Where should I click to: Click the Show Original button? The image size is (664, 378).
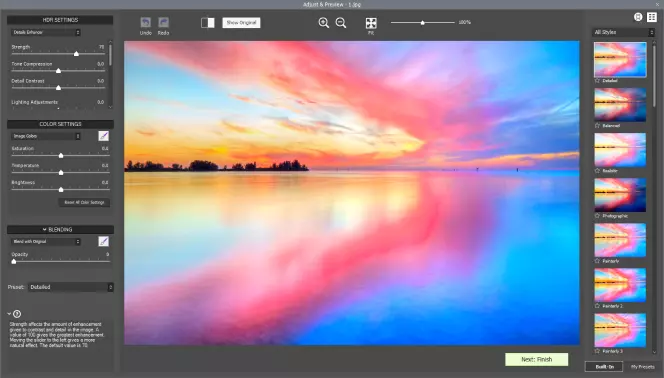(x=241, y=23)
